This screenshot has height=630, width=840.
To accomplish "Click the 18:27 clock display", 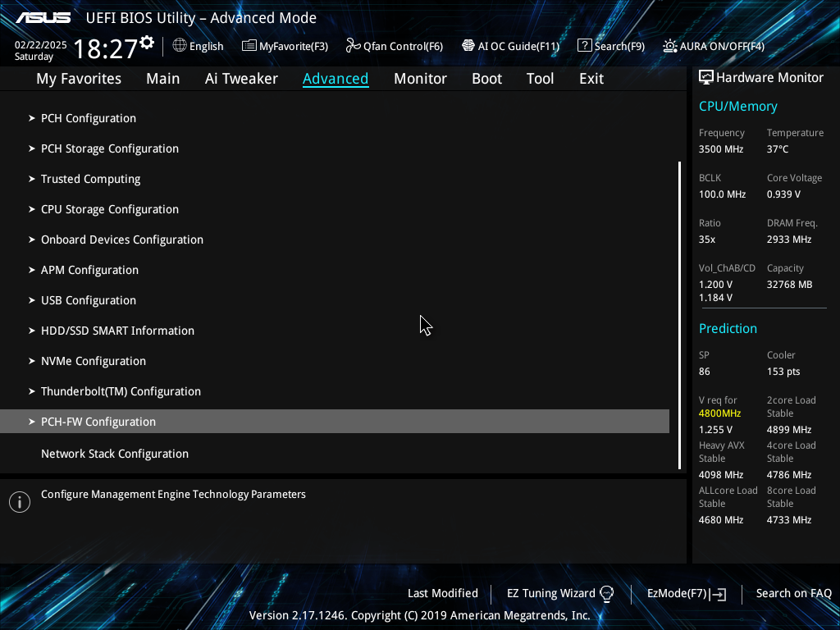I will (x=105, y=48).
